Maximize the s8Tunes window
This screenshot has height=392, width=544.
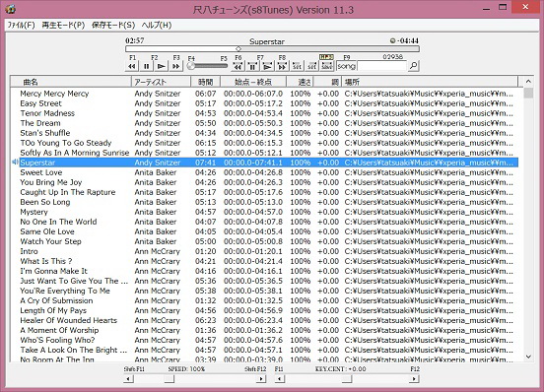(x=503, y=7)
